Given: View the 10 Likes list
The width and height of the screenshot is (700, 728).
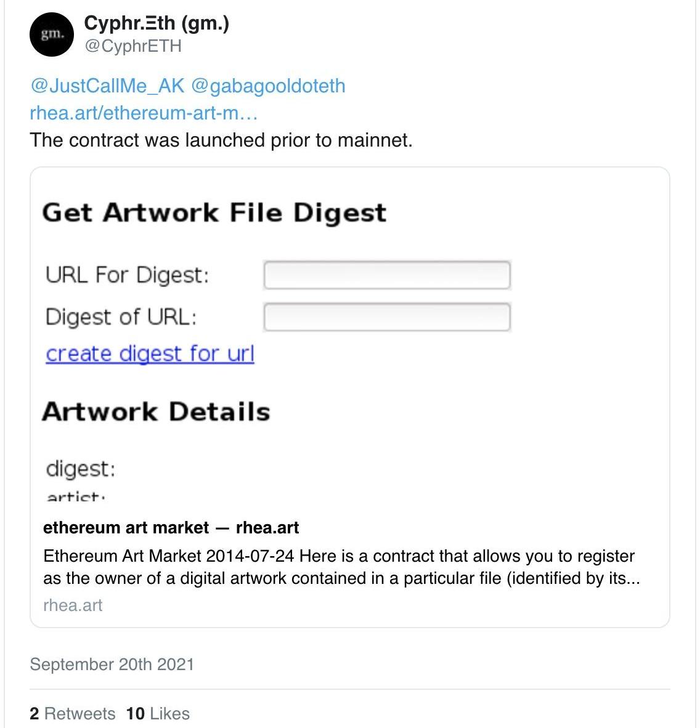Looking at the screenshot, I should (x=158, y=713).
